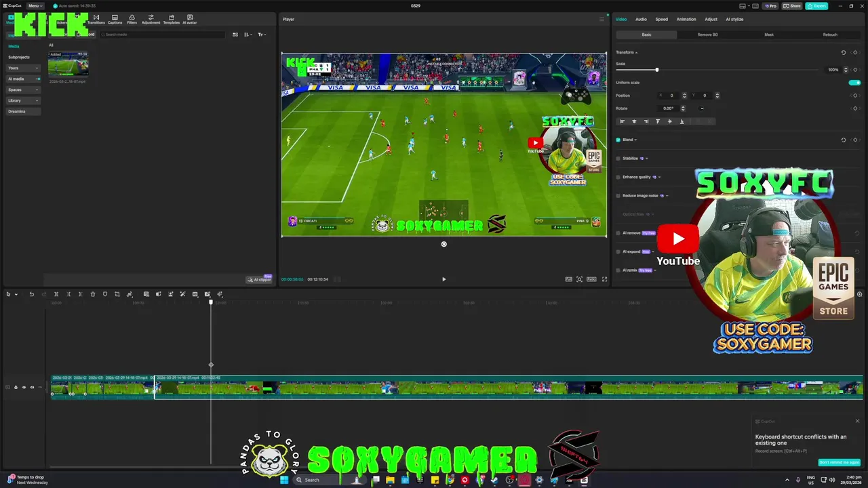The height and width of the screenshot is (488, 868).
Task: Click the Scale slider handle
Action: [x=656, y=70]
